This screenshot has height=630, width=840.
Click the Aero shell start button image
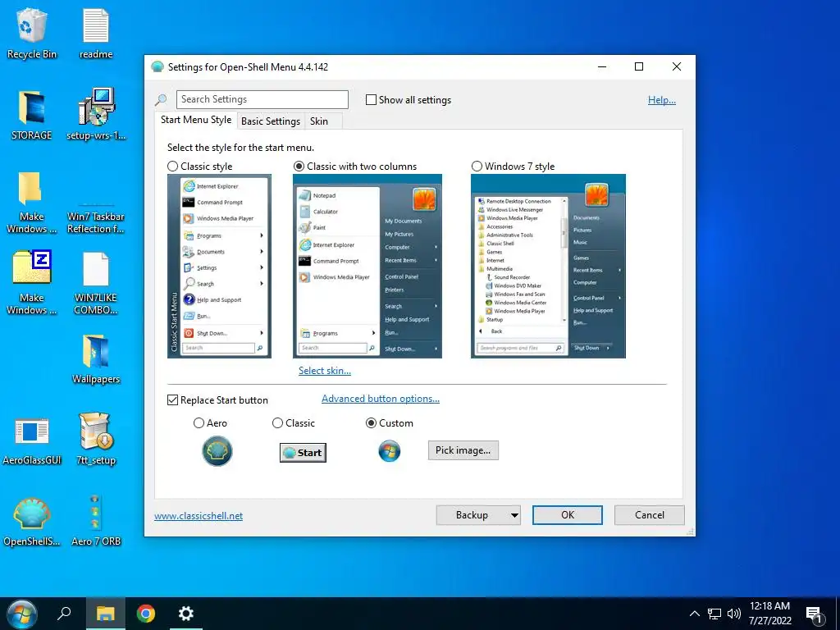pos(217,451)
